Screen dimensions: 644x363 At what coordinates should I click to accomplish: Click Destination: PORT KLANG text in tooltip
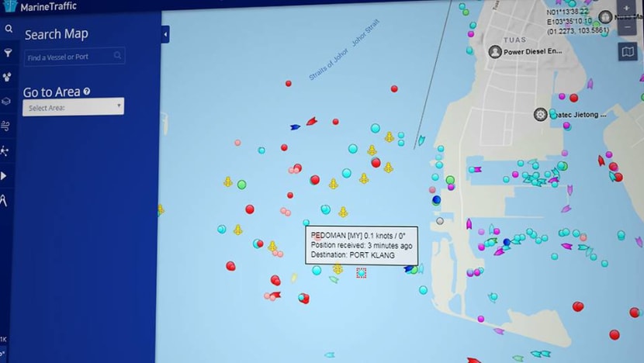point(352,255)
